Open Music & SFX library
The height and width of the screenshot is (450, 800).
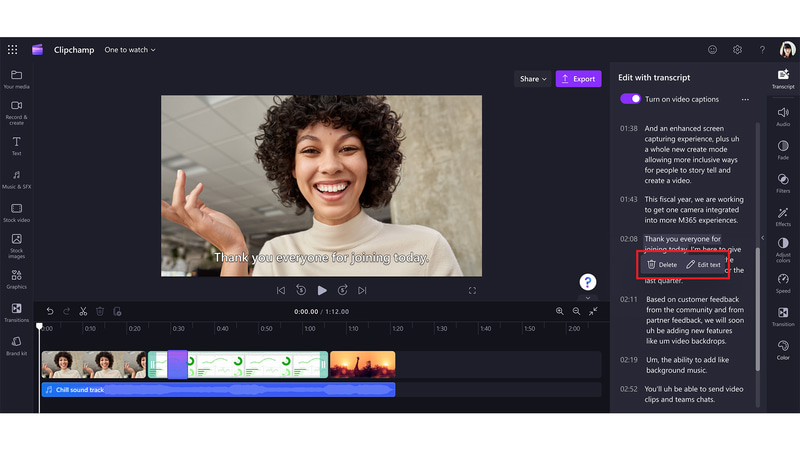click(16, 180)
